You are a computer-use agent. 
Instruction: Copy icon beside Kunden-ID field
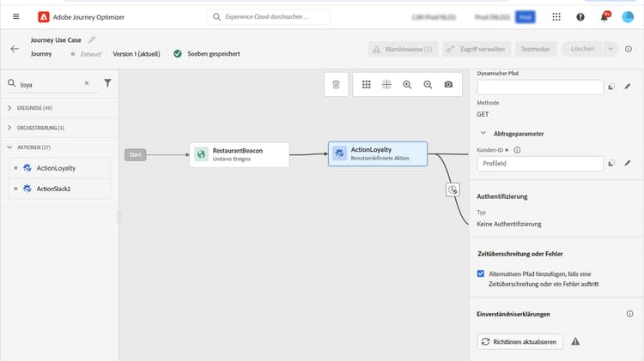pos(611,163)
